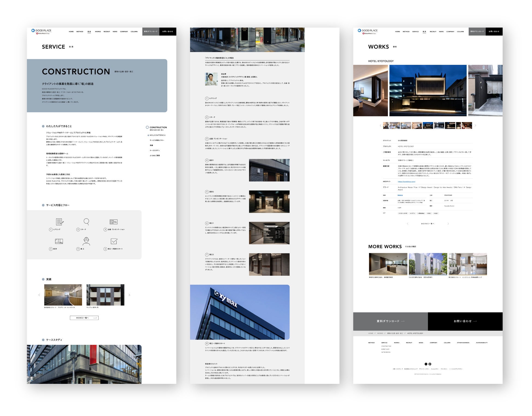This screenshot has width=532, height=416.
Task: Next arrow on the HOTEL KYOTOLOGY thumbnail strip
Action: point(475,126)
